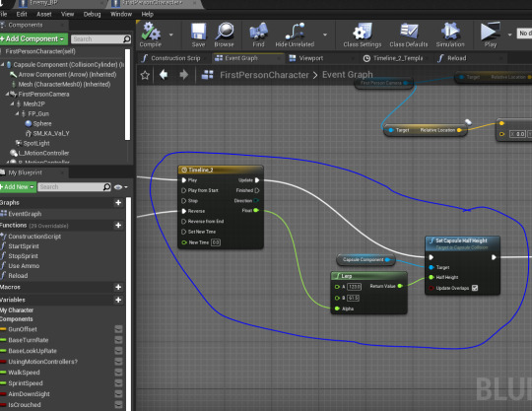This screenshot has width=532, height=411.
Task: Save the blueprint with Save icon
Action: pyautogui.click(x=198, y=32)
